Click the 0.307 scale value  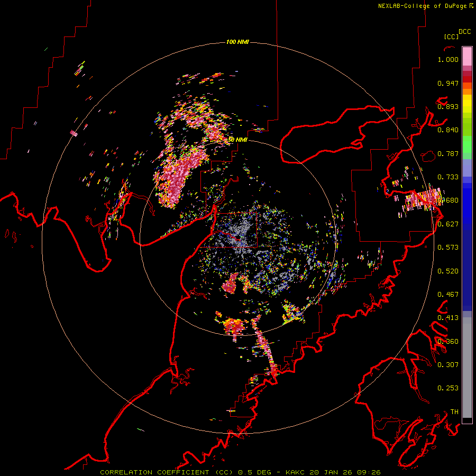click(448, 365)
